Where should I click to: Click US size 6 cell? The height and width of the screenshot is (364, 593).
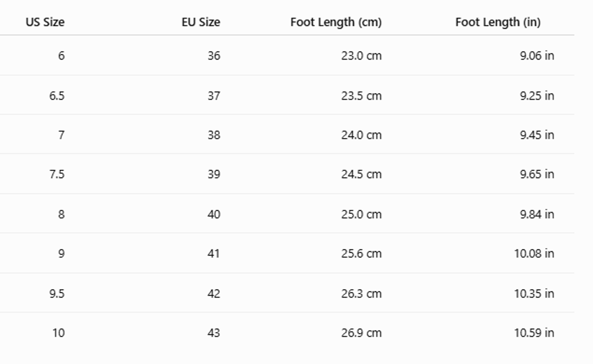[x=61, y=56]
